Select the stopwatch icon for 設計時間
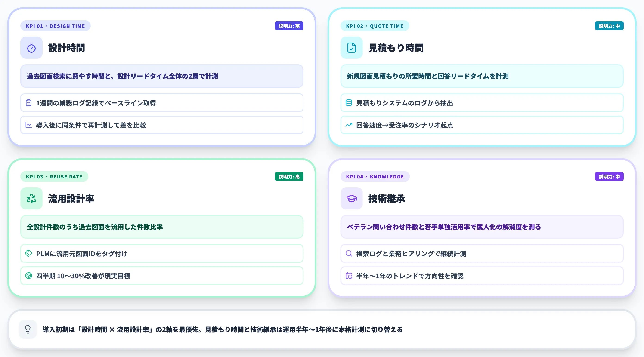This screenshot has height=357, width=644. pos(31,48)
